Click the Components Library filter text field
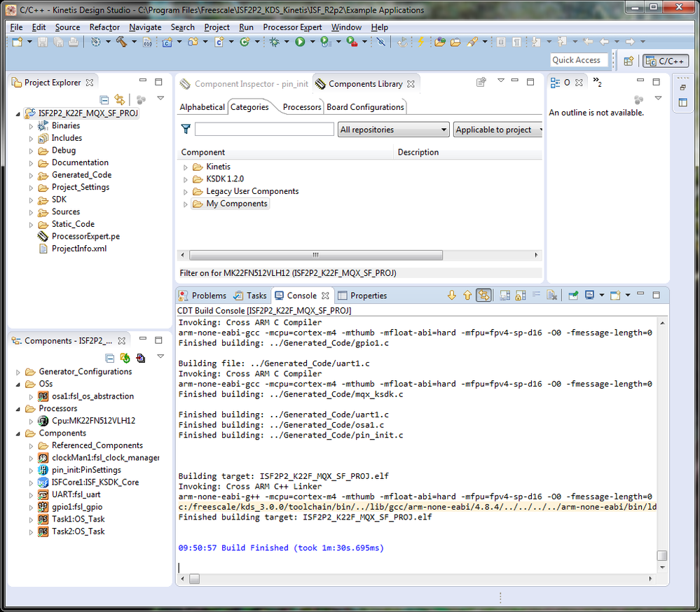The height and width of the screenshot is (612, 700). click(264, 130)
